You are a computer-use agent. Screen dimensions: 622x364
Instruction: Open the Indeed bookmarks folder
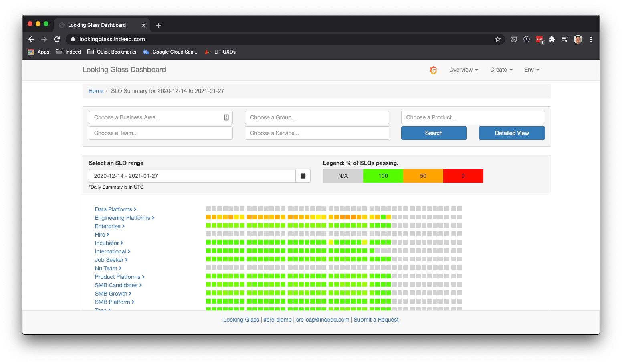point(68,52)
